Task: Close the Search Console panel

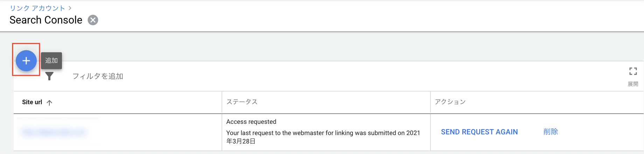Action: (x=93, y=20)
